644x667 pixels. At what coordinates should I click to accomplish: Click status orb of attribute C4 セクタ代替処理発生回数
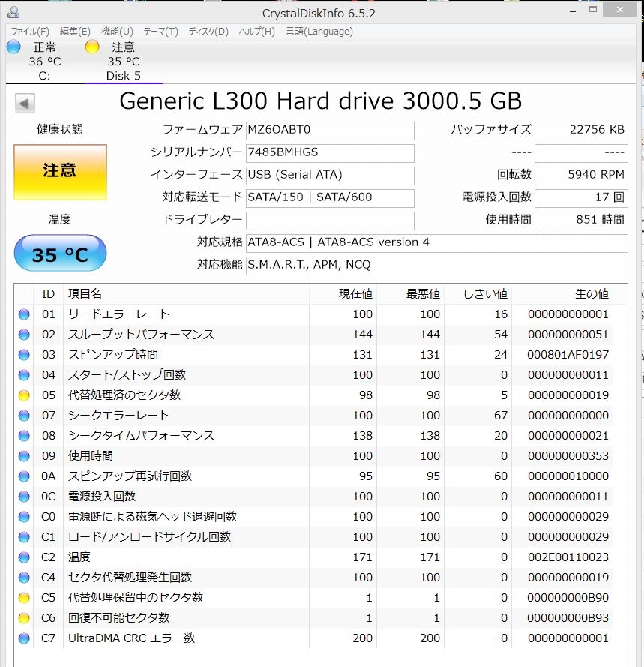point(24,578)
